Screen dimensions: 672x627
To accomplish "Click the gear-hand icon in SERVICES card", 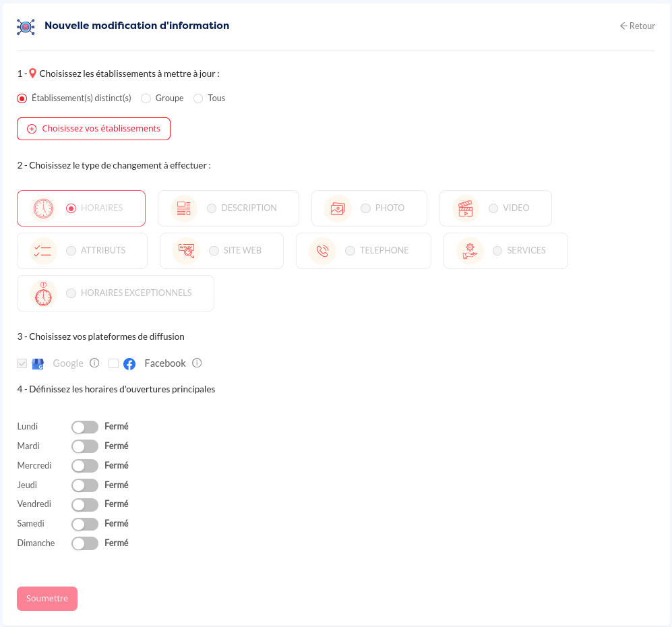I will [x=470, y=251].
